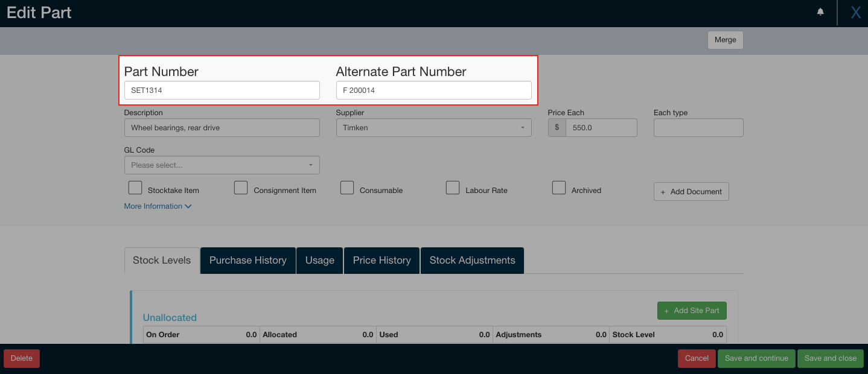The width and height of the screenshot is (868, 374).
Task: Expand the More Information section
Action: [x=158, y=206]
